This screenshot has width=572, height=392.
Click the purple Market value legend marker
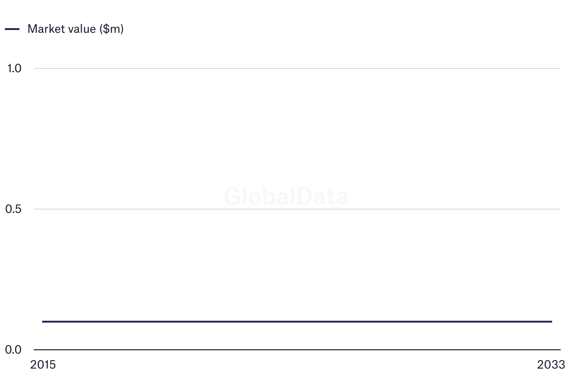12,29
